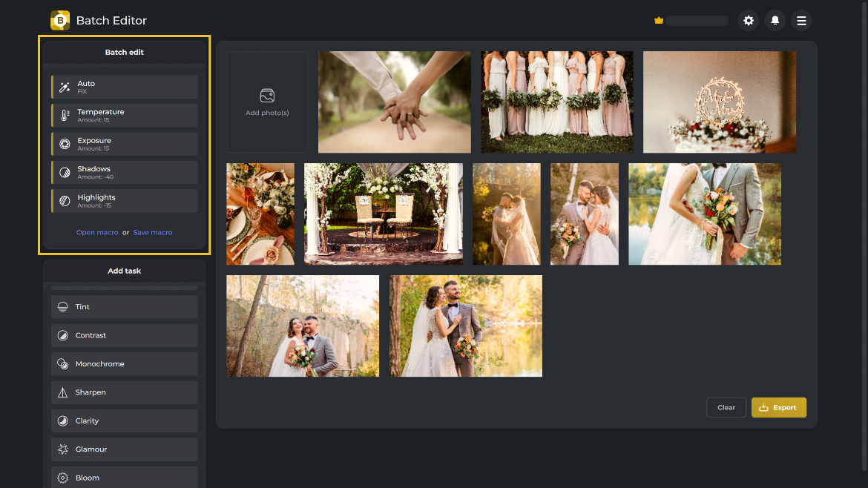Click the Add photo(s) upload area
The width and height of the screenshot is (868, 488).
point(267,102)
